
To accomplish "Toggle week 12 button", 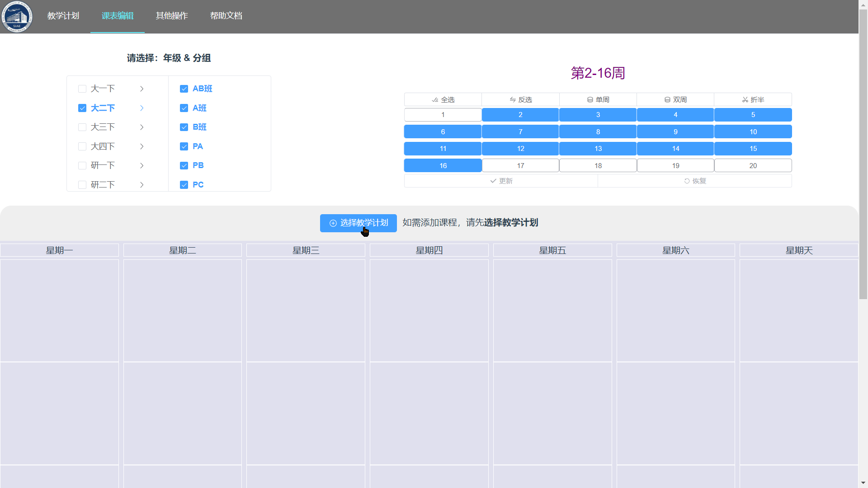I will pyautogui.click(x=520, y=149).
